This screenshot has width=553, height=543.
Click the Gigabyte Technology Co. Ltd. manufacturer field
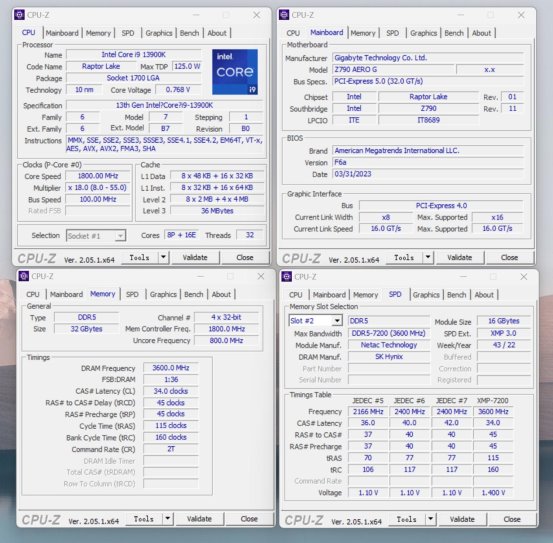pyautogui.click(x=428, y=58)
